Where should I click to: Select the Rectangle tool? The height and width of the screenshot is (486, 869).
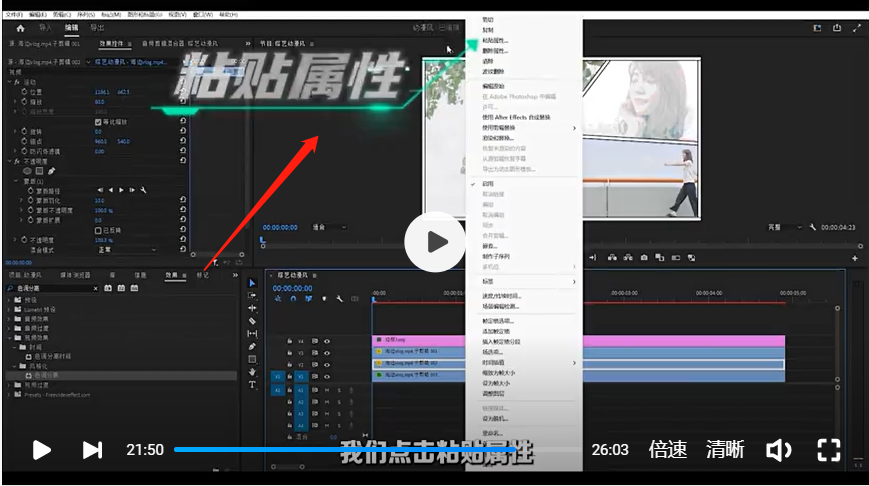(x=252, y=359)
